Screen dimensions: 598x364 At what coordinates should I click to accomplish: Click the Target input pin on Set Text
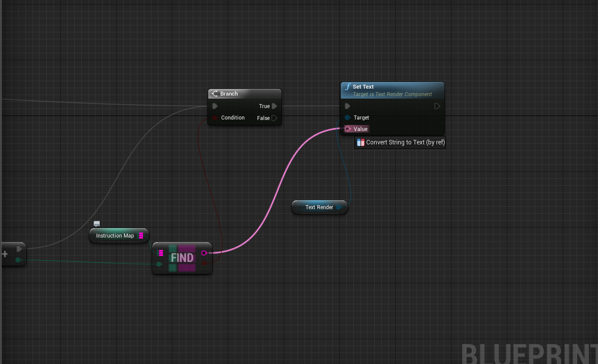(348, 118)
